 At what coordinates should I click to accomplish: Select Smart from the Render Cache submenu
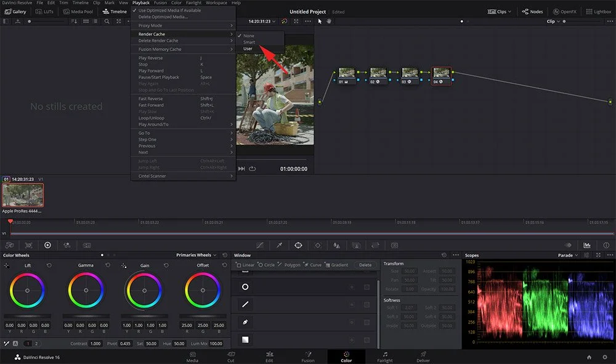pyautogui.click(x=250, y=42)
